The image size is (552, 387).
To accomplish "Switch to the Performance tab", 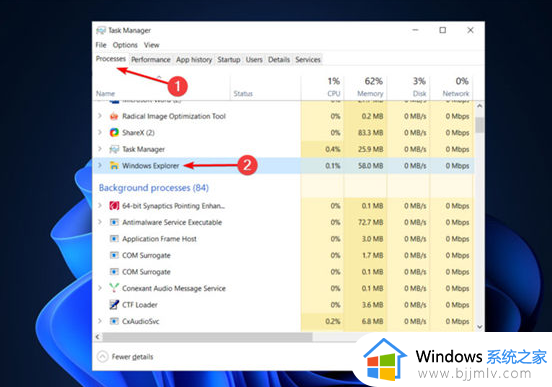I will [151, 60].
